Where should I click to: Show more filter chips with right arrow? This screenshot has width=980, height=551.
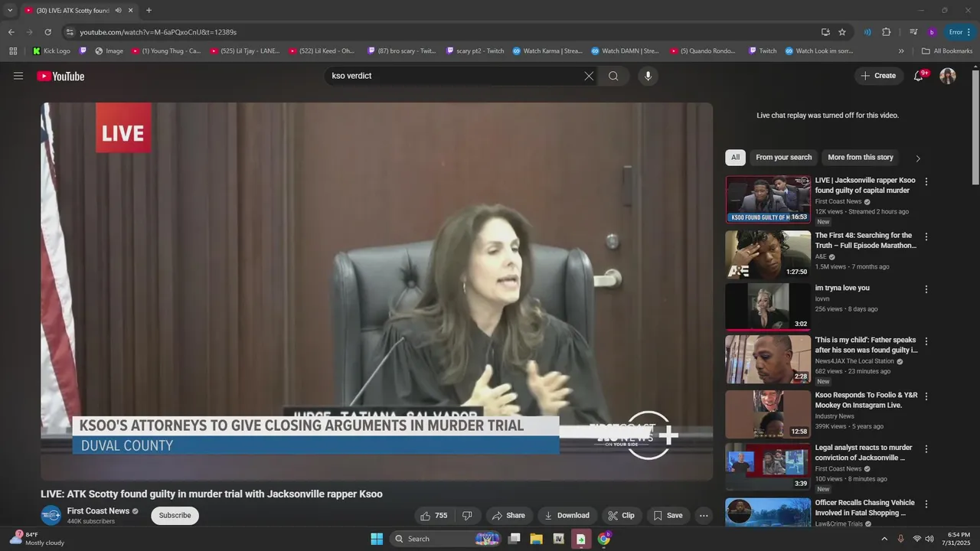click(918, 158)
